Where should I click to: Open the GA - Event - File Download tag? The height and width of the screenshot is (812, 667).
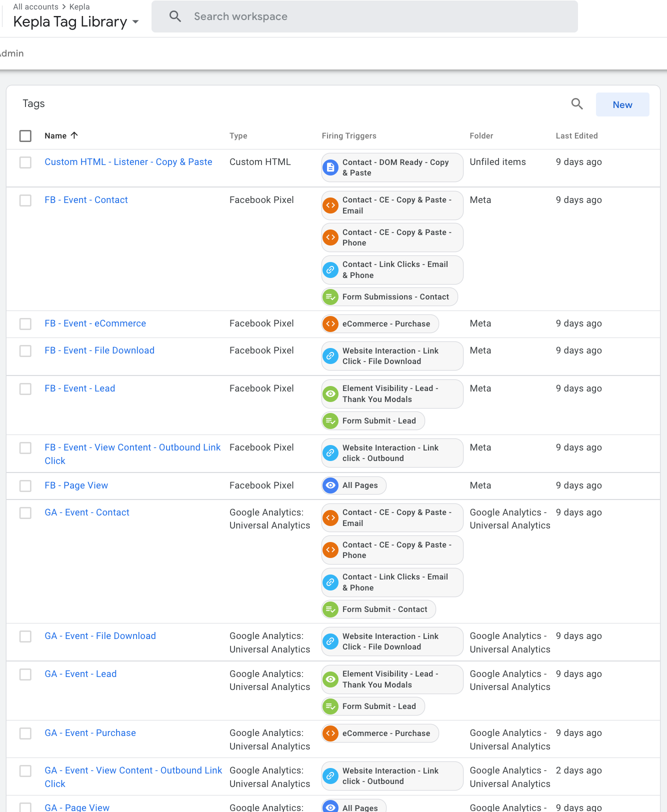(x=100, y=636)
